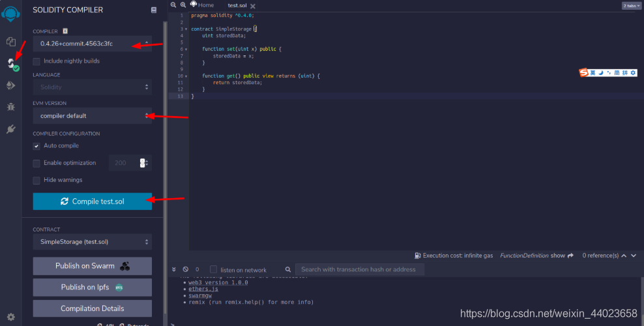Open EVM version compiler default dropdown
Viewport: 644px width, 326px height.
93,116
